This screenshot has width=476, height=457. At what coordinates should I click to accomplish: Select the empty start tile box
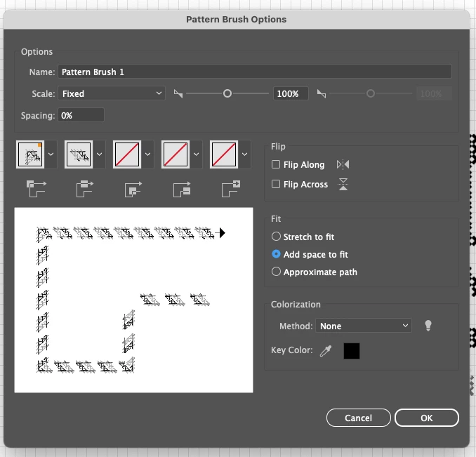[176, 154]
